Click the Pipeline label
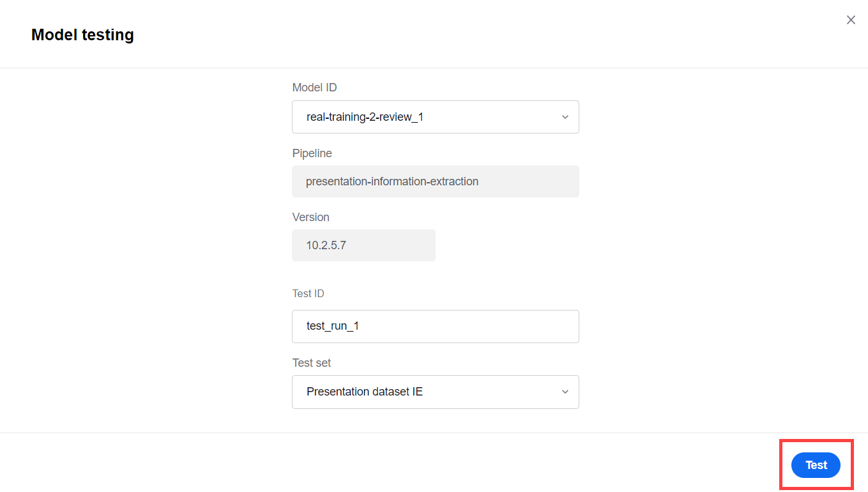 point(312,153)
